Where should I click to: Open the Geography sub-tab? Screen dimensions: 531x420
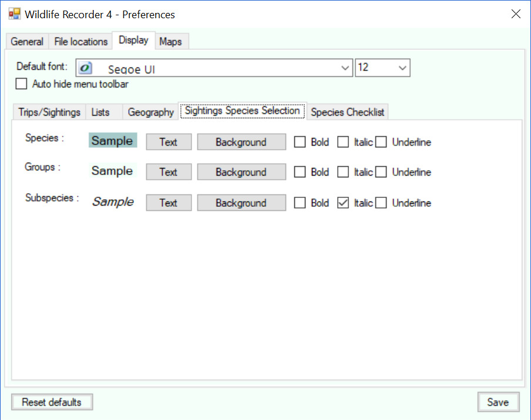151,112
